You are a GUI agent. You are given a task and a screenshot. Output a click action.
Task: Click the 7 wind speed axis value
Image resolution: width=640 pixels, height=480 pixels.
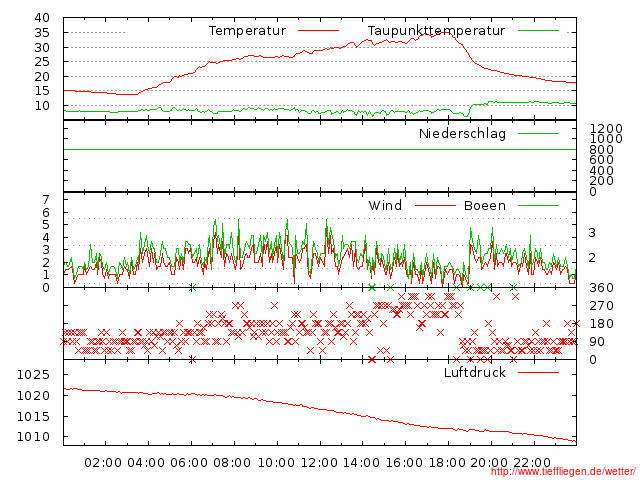[x=46, y=200]
